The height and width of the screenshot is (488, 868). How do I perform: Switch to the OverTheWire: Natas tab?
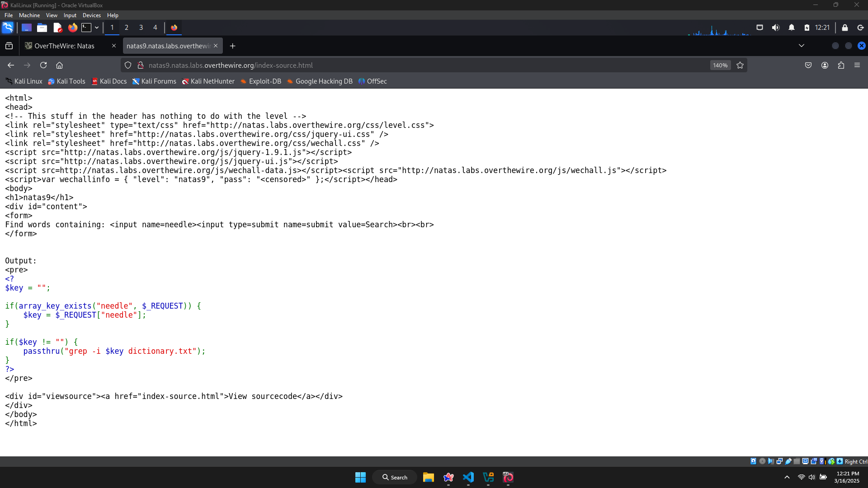[x=64, y=46]
